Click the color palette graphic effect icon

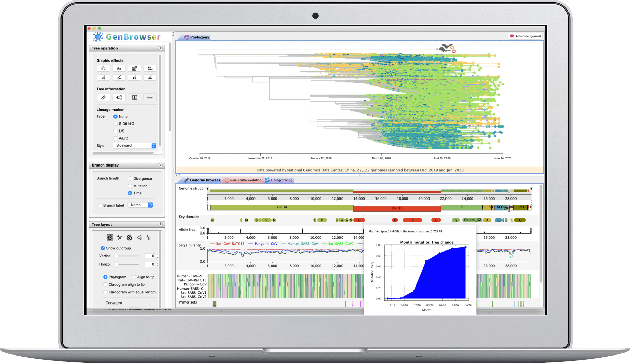103,68
